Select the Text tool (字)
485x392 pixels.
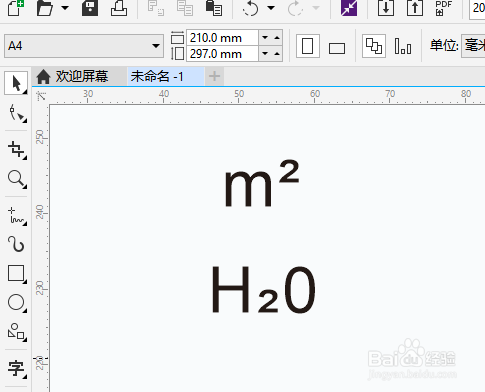[17, 369]
